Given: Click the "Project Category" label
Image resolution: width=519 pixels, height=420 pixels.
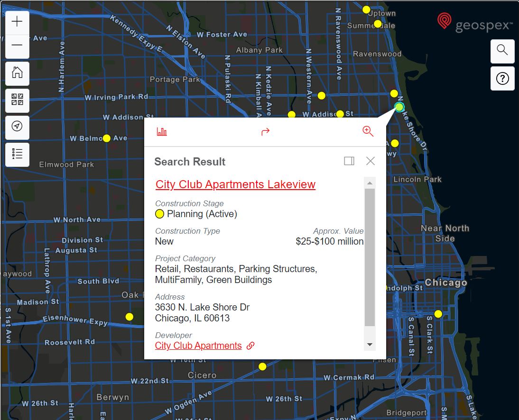Looking at the screenshot, I should tap(185, 258).
